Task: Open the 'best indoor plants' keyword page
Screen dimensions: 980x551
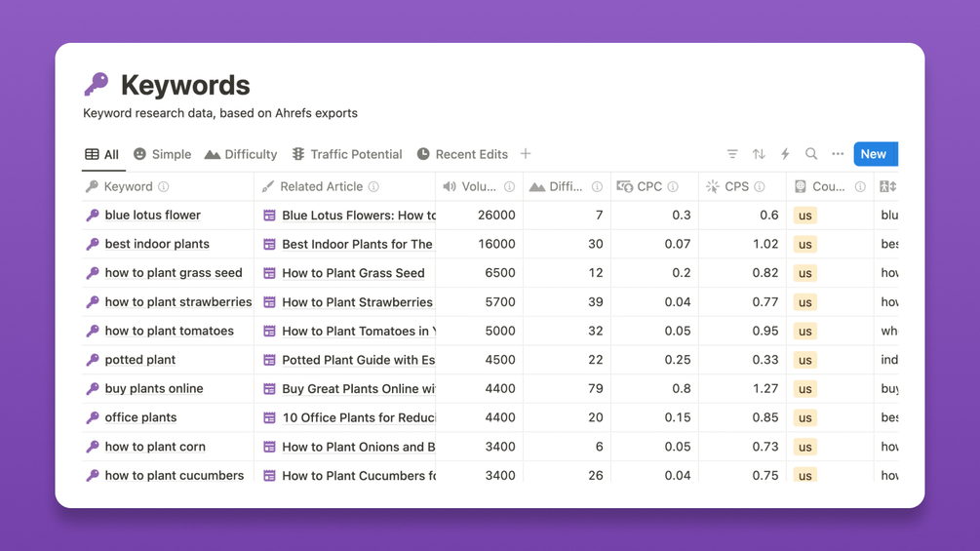Action: point(157,244)
